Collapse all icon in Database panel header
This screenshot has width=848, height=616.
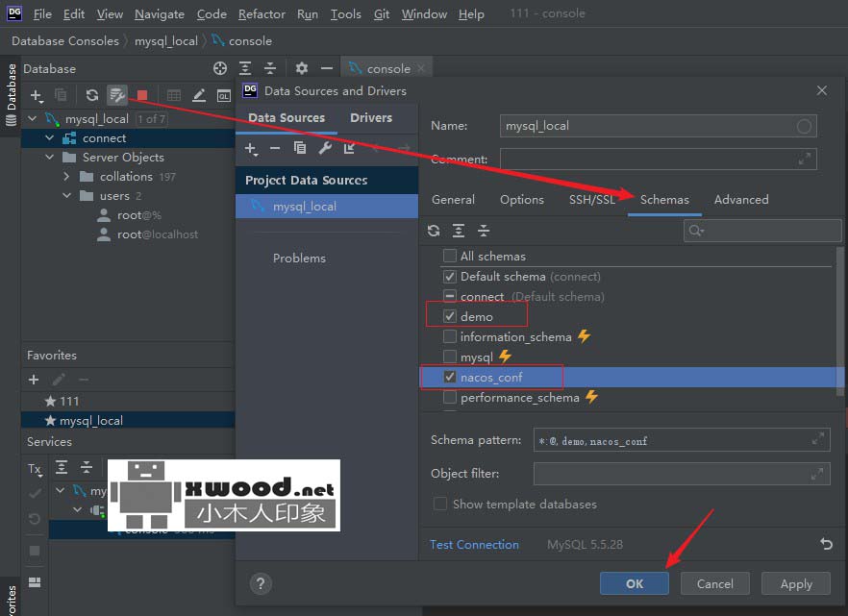270,68
